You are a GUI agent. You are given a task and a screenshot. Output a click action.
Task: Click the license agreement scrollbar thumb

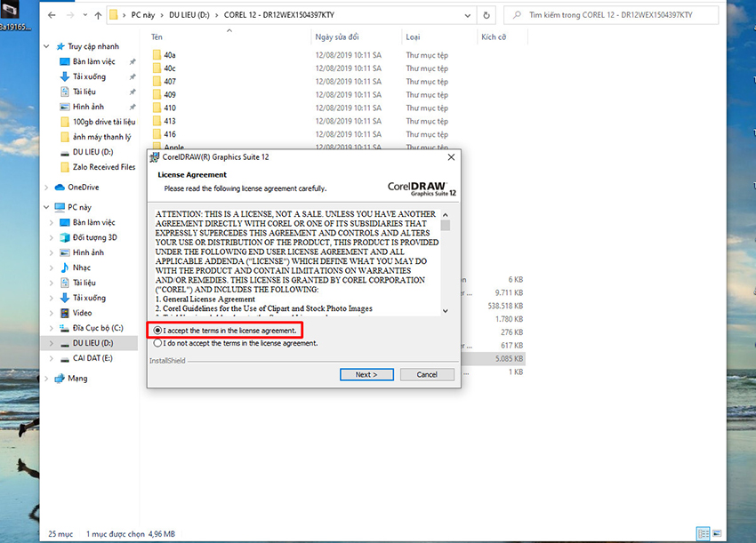coord(446,226)
